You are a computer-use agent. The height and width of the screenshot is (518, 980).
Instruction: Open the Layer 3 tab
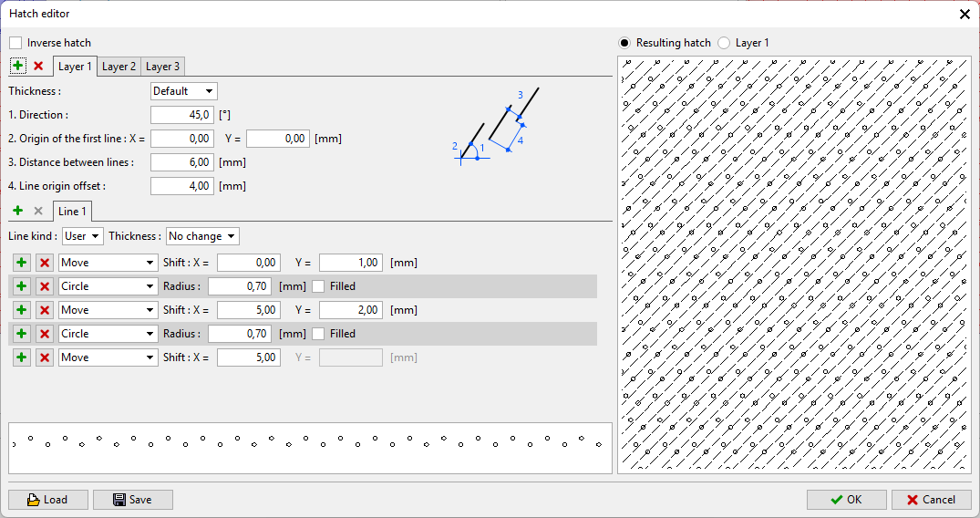163,67
